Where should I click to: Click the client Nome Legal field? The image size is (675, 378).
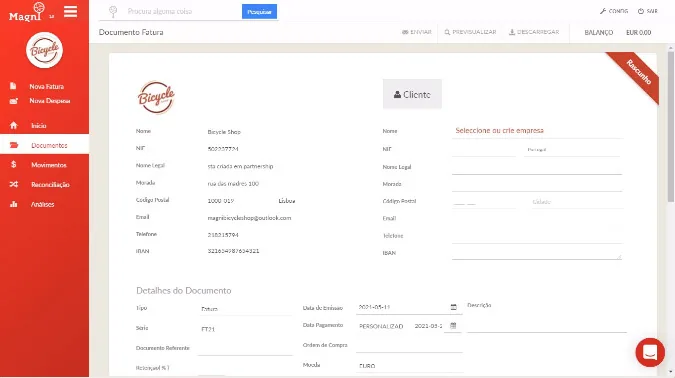[x=537, y=167]
